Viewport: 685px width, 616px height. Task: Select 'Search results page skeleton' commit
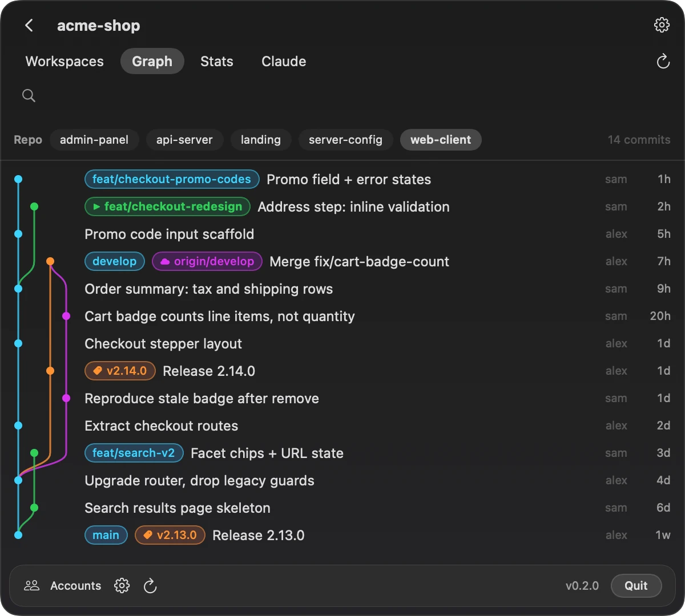[178, 508]
